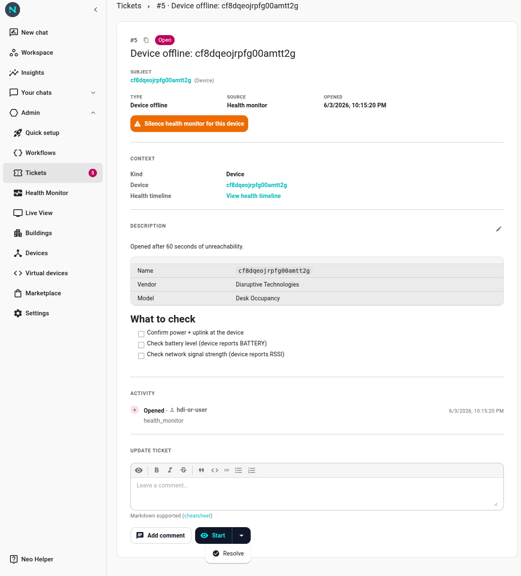Apply strikethrough formatting

183,470
